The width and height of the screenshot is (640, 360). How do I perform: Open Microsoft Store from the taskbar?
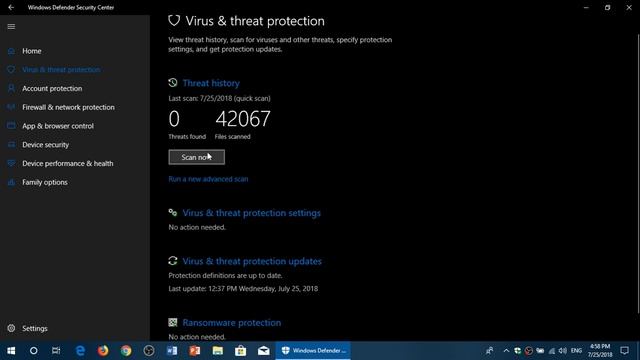tap(240, 351)
